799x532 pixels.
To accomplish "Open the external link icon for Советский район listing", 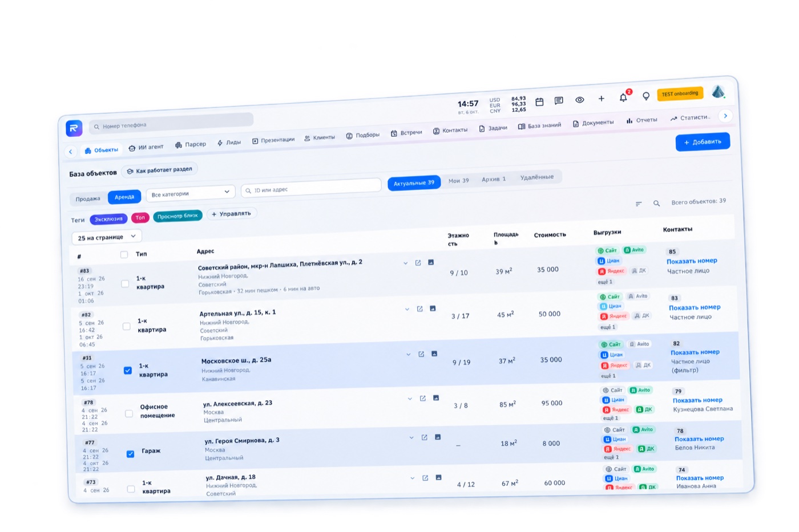I will (418, 263).
